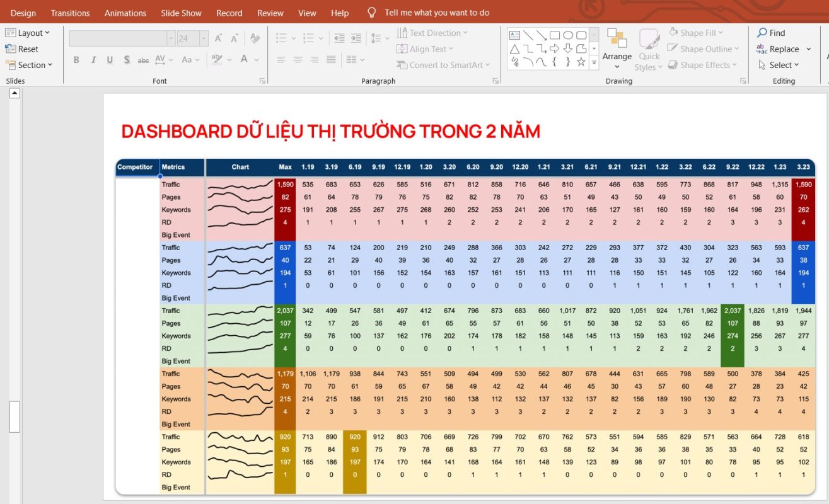Open the Font Color swatch
The image size is (829, 504).
(x=244, y=60)
